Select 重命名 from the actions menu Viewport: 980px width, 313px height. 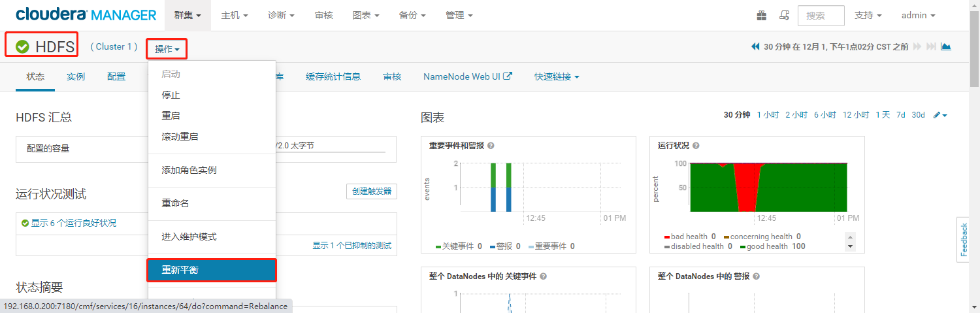(212, 203)
